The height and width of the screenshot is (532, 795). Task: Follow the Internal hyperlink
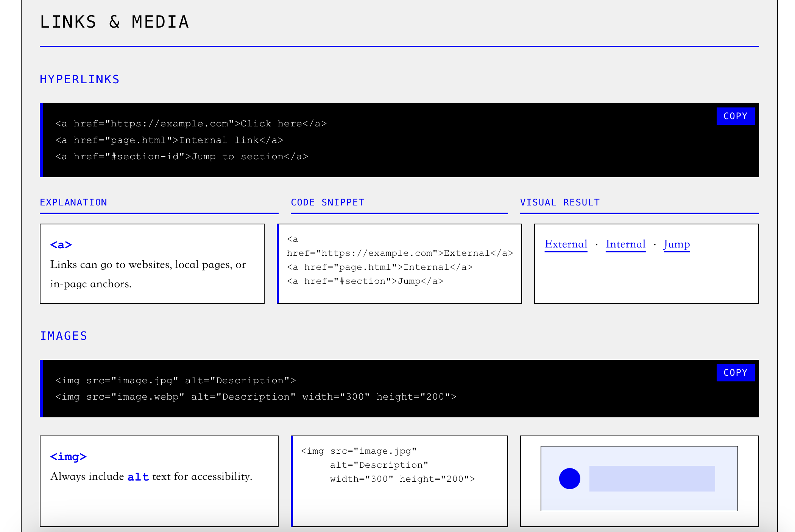coord(625,244)
